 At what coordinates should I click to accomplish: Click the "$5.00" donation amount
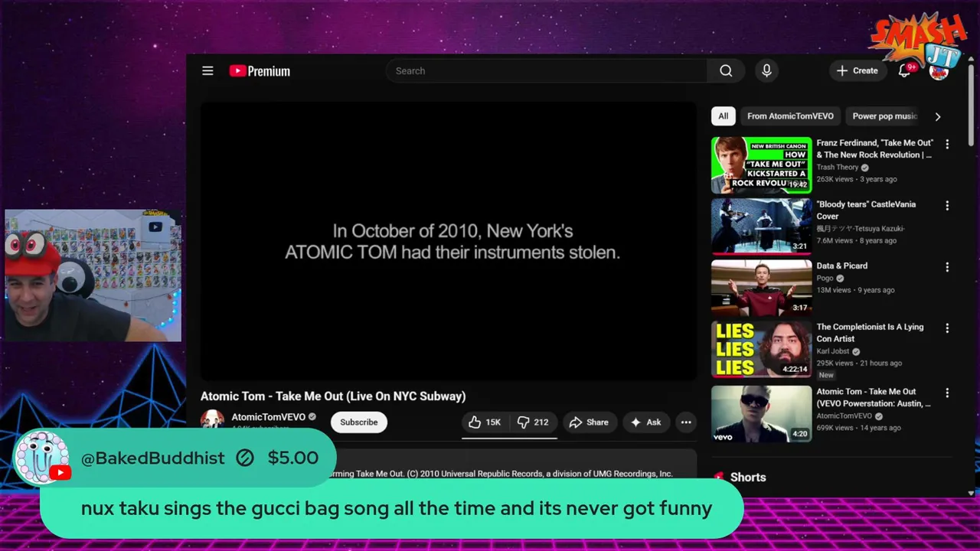pyautogui.click(x=293, y=458)
